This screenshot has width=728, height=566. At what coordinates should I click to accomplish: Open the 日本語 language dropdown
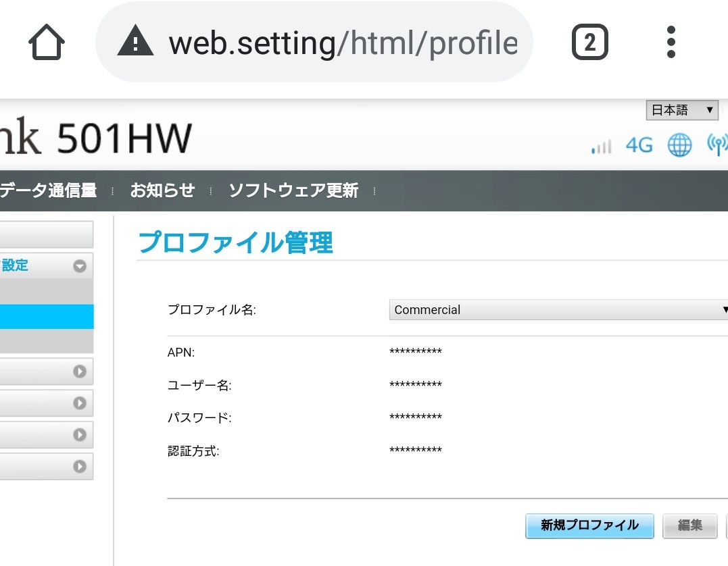click(681, 110)
